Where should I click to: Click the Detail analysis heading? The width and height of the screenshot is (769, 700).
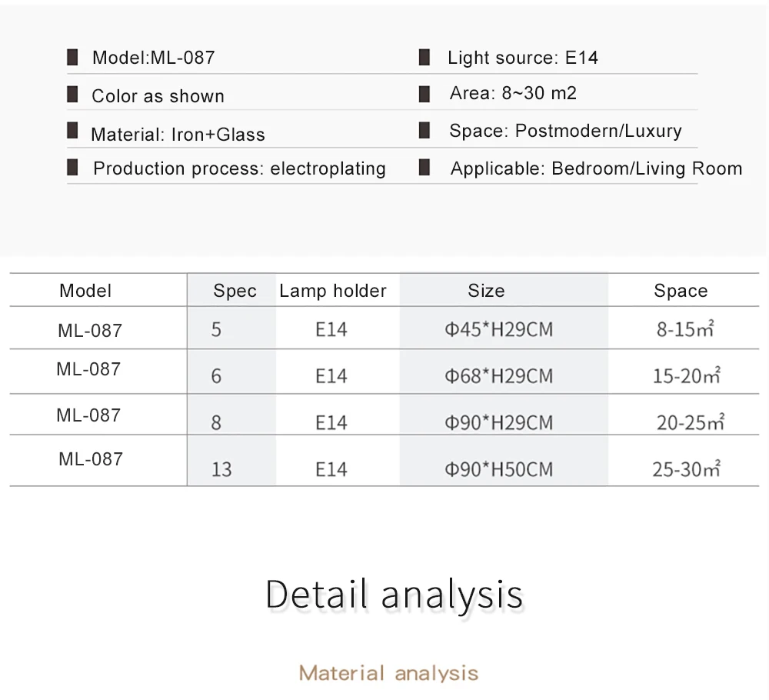[x=394, y=594]
